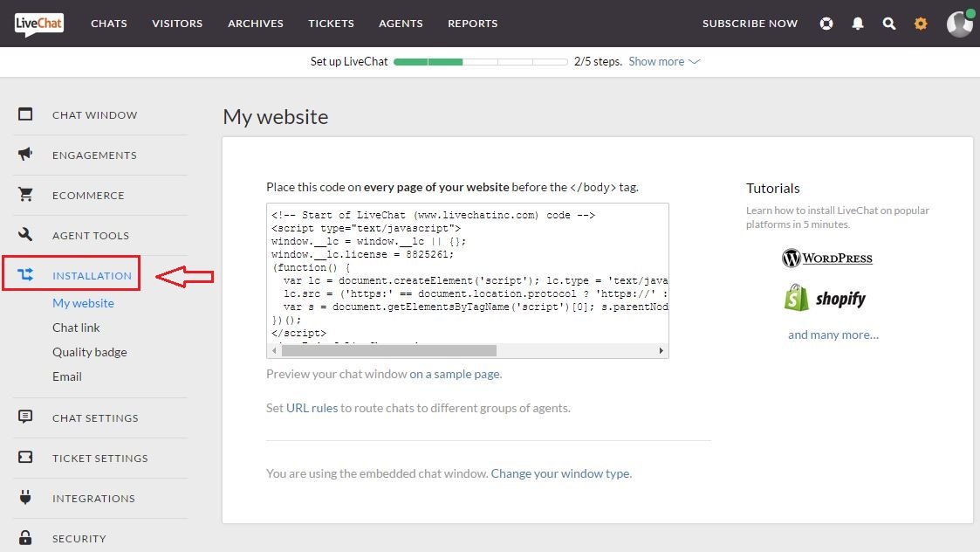Click the Set up LiveChat progress bar
The width and height of the screenshot is (980, 552).
coord(481,62)
